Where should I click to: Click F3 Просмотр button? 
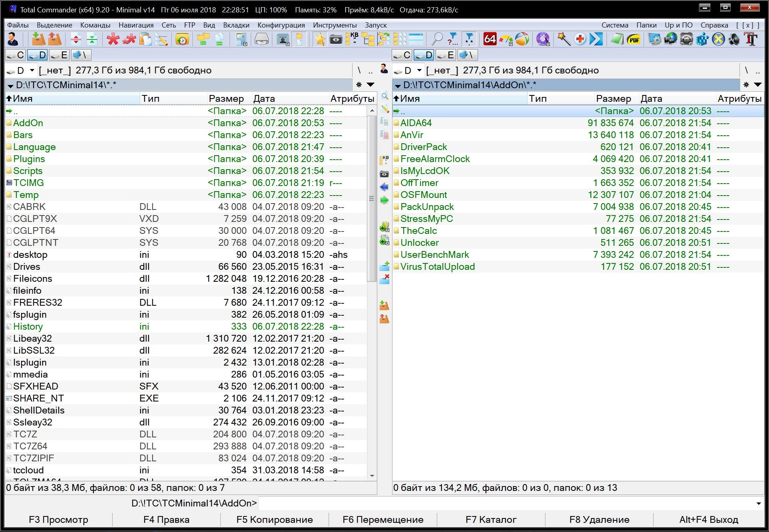point(59,520)
